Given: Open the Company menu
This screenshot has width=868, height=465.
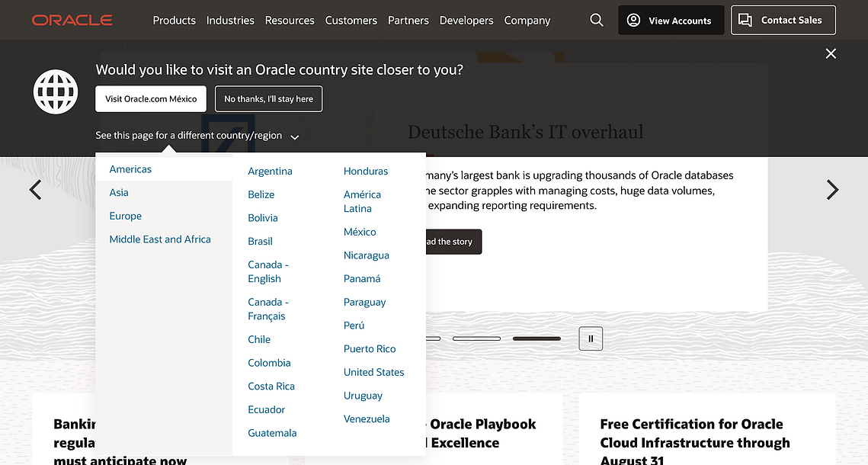Looking at the screenshot, I should (x=527, y=21).
